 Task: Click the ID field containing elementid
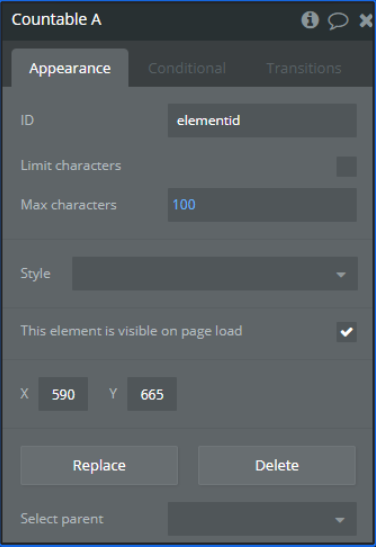[x=262, y=120]
